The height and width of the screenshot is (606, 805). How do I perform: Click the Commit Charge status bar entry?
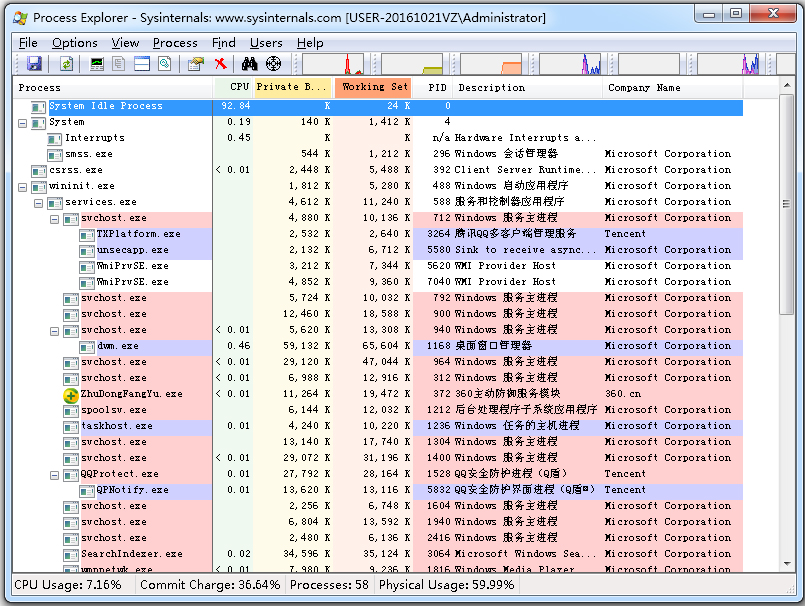(210, 585)
